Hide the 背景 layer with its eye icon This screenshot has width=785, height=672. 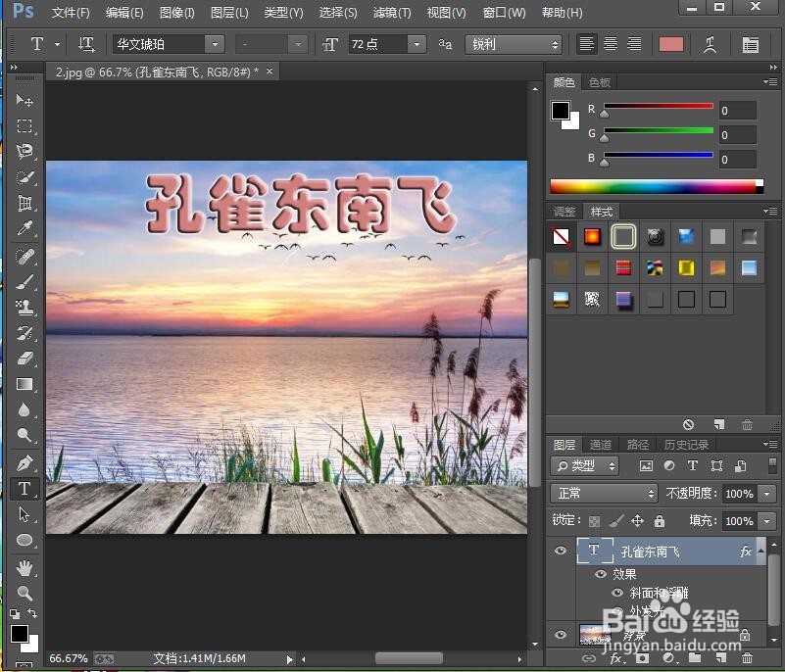coord(560,633)
